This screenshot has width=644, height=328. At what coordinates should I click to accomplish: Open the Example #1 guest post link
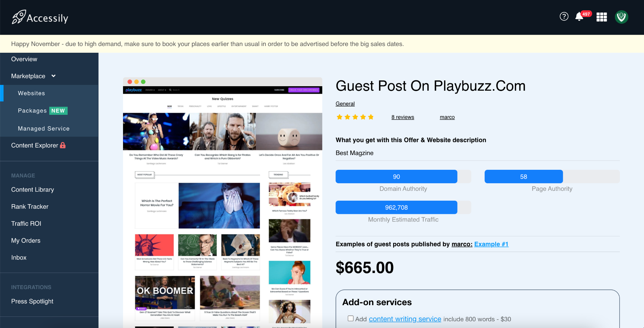tap(491, 244)
